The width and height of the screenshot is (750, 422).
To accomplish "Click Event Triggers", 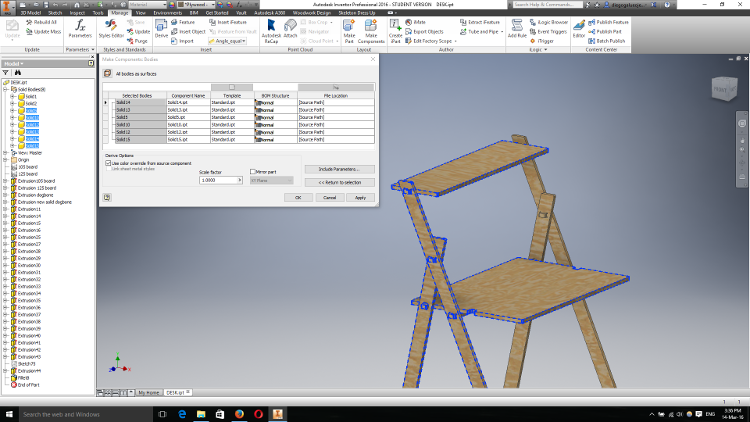I will [x=548, y=32].
